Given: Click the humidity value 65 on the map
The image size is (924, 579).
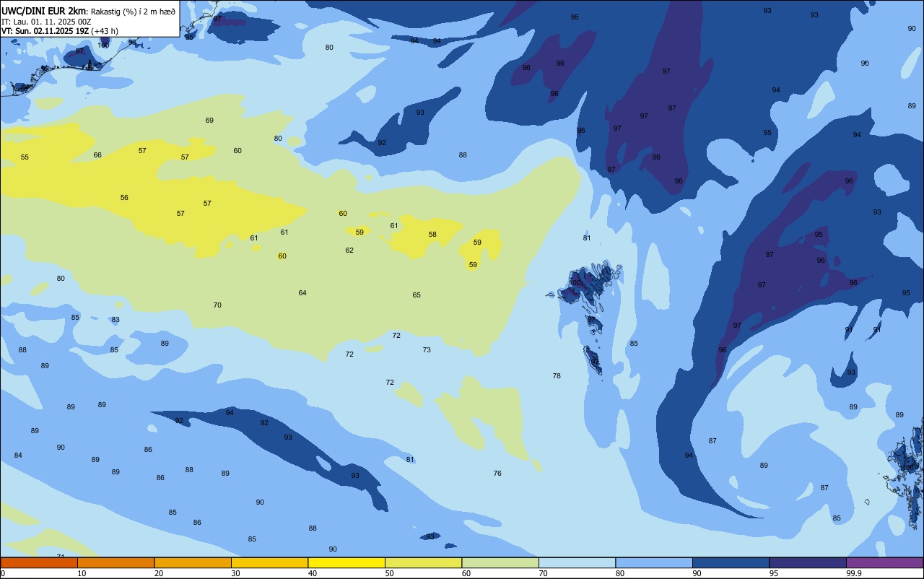Looking at the screenshot, I should tap(417, 295).
